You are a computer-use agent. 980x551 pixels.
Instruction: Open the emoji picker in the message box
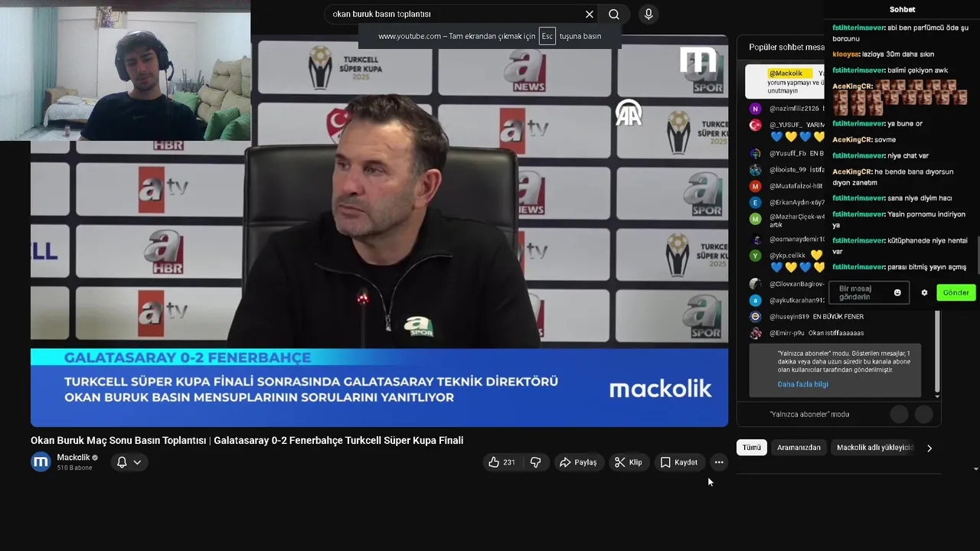pyautogui.click(x=897, y=292)
